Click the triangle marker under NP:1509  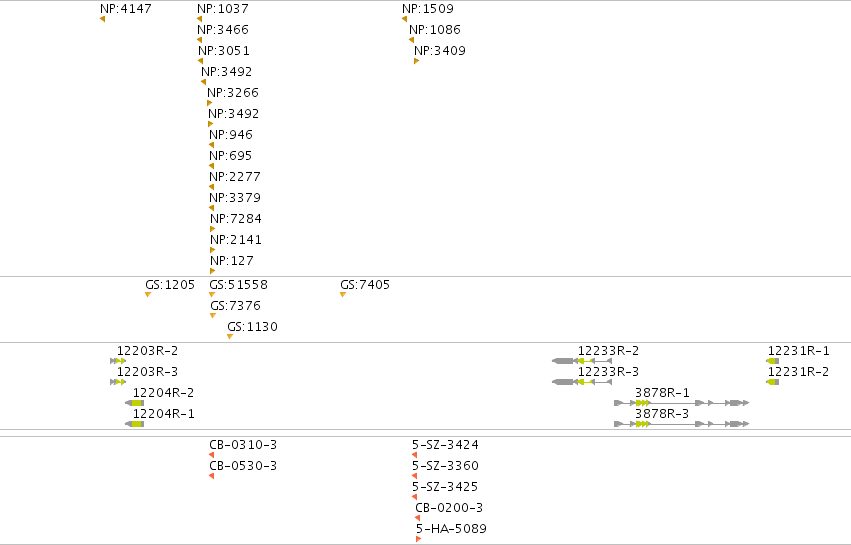click(404, 20)
